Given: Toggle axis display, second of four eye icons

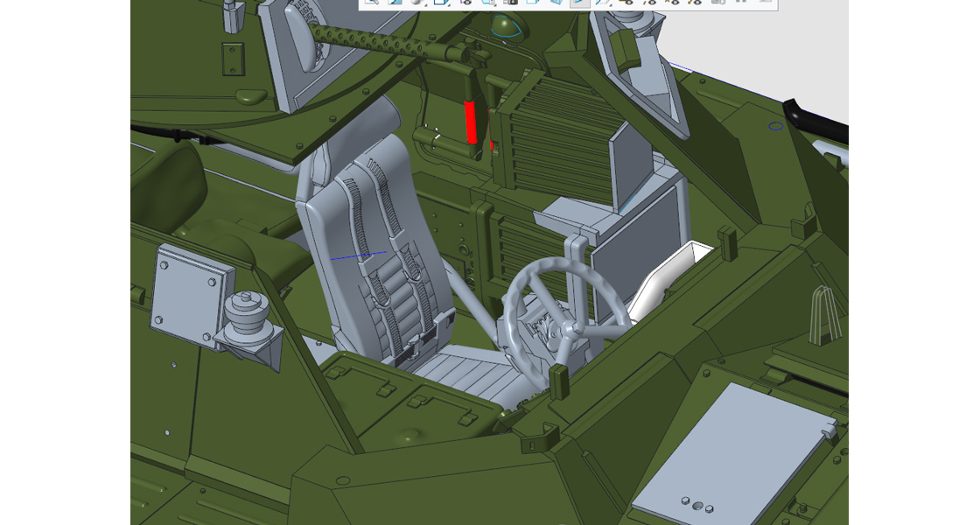Looking at the screenshot, I should 650,3.
